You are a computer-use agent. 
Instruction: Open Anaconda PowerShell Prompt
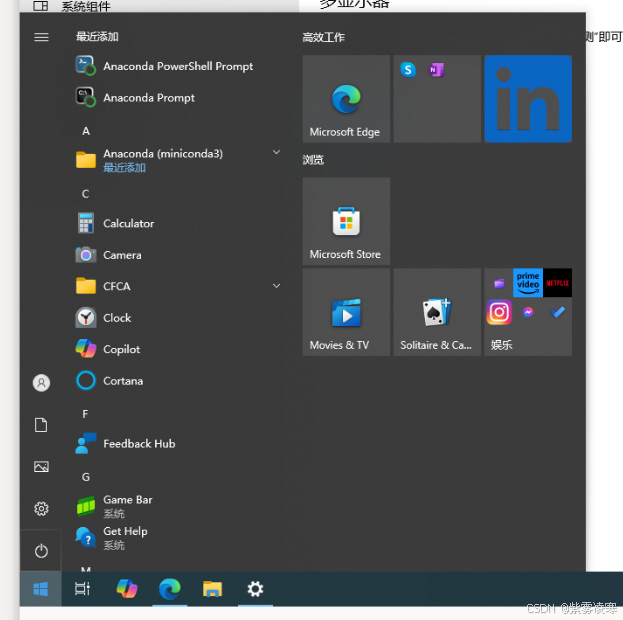click(178, 66)
